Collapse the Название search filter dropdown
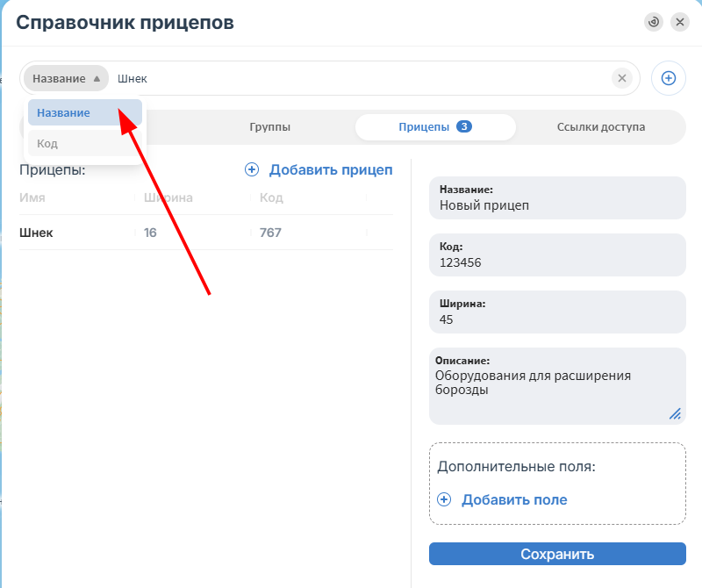The width and height of the screenshot is (702, 588). pyautogui.click(x=67, y=78)
